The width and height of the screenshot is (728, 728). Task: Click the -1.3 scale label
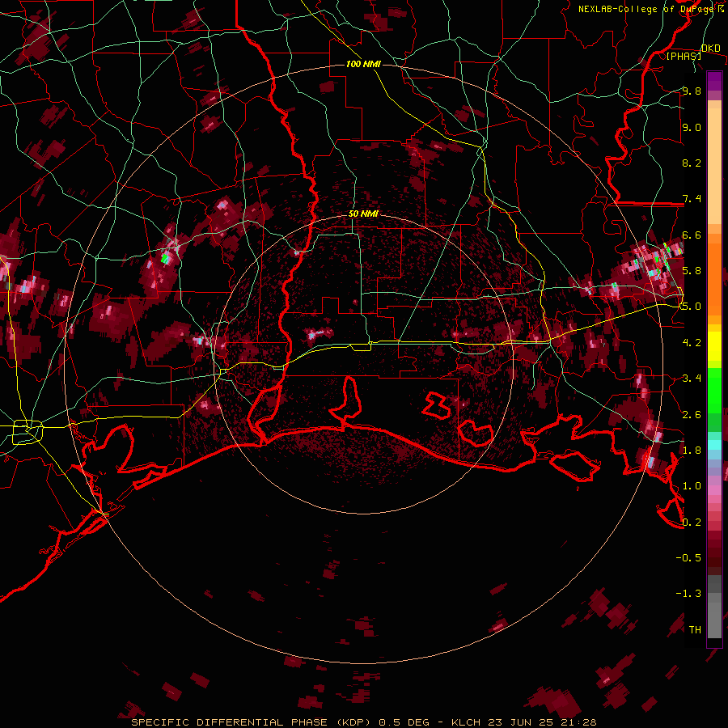[x=688, y=594]
